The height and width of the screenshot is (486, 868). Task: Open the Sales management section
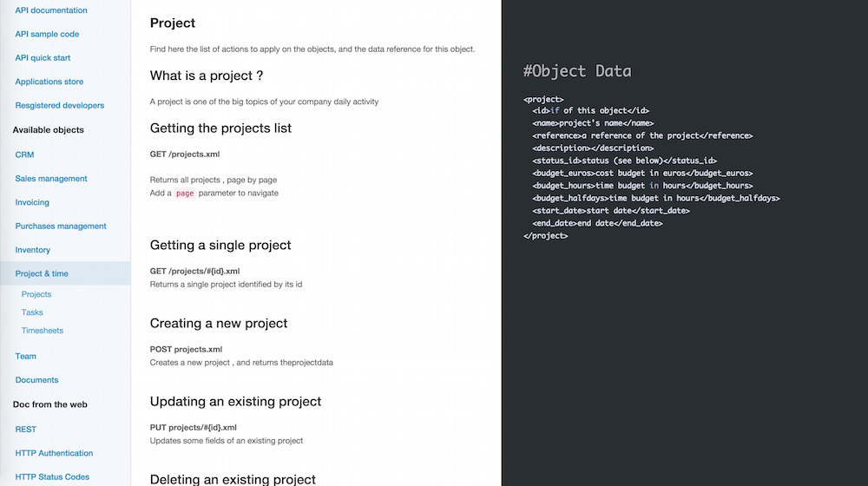pos(51,178)
